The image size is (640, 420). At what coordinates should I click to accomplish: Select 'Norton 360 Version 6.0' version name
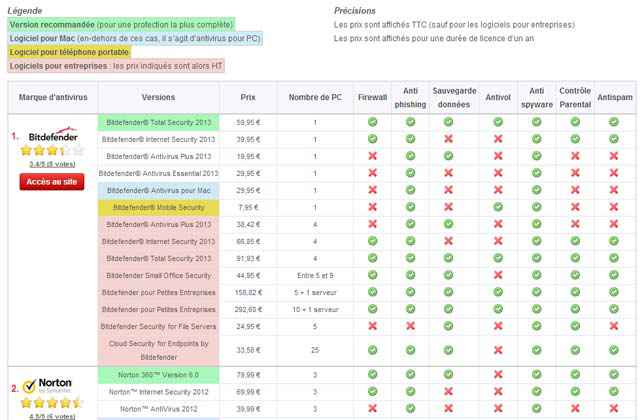pos(158,375)
